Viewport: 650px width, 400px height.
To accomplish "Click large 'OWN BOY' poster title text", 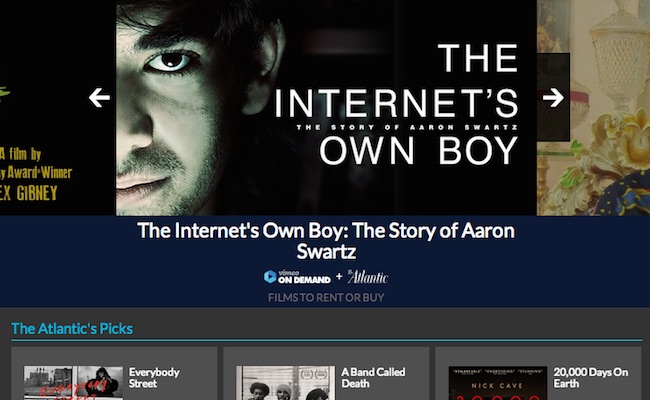I will click(x=419, y=151).
